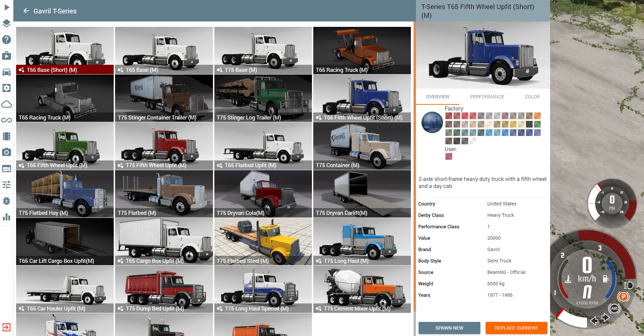Click the Body Style value 'Semi Truck'
Viewport: 644px width, 336px height.
pos(499,261)
